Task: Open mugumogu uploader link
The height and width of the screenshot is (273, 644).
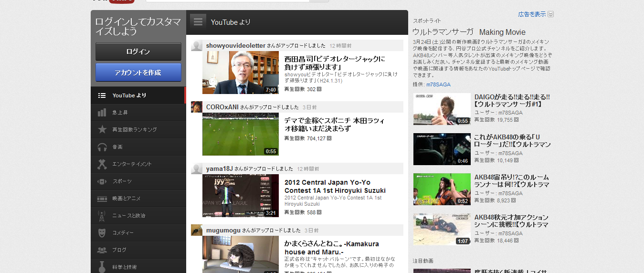Action: tap(223, 230)
